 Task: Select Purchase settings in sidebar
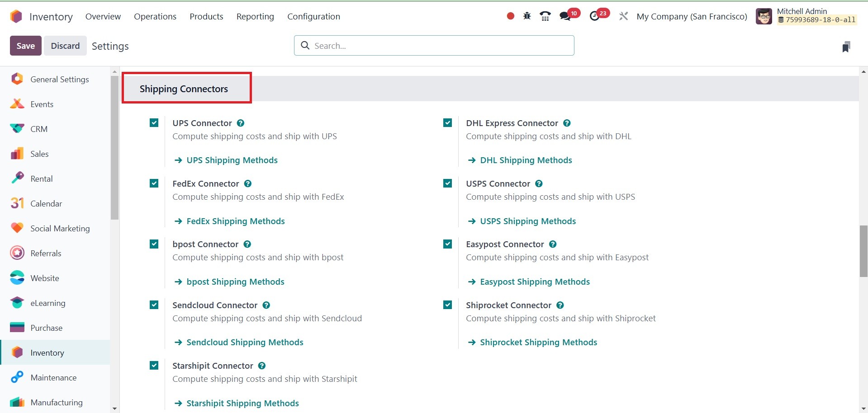(x=55, y=328)
